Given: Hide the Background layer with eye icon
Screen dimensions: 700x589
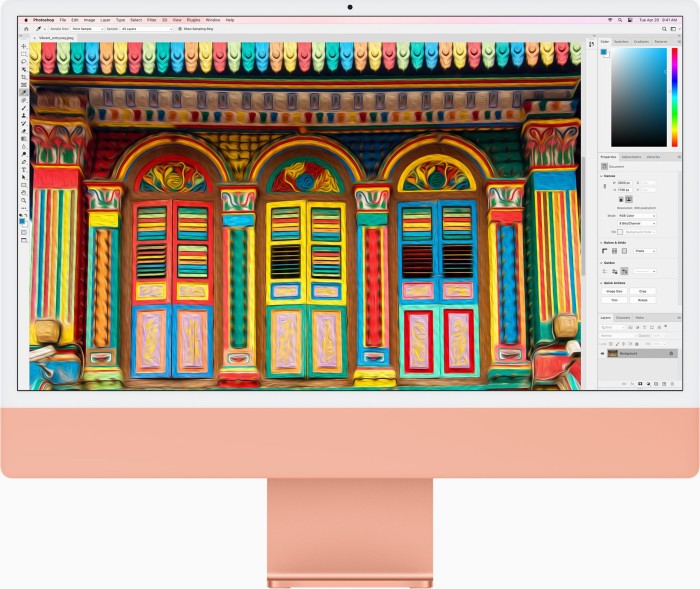Looking at the screenshot, I should 603,353.
